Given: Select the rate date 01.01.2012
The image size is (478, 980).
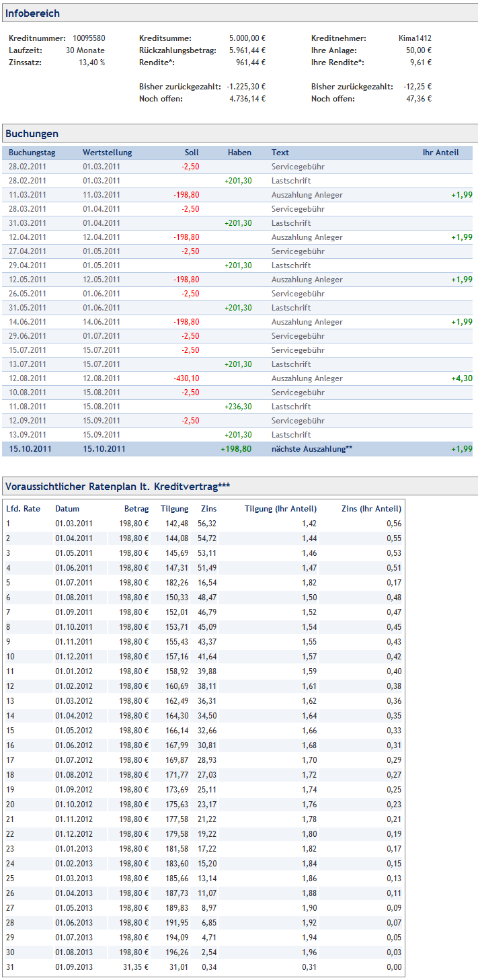Looking at the screenshot, I should click(x=74, y=671).
